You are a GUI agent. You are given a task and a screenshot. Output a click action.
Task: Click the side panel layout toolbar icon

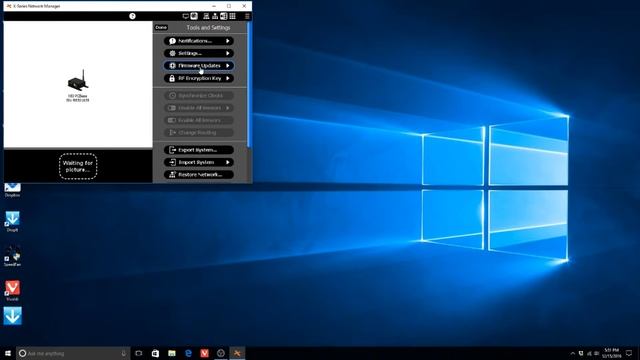[x=223, y=16]
